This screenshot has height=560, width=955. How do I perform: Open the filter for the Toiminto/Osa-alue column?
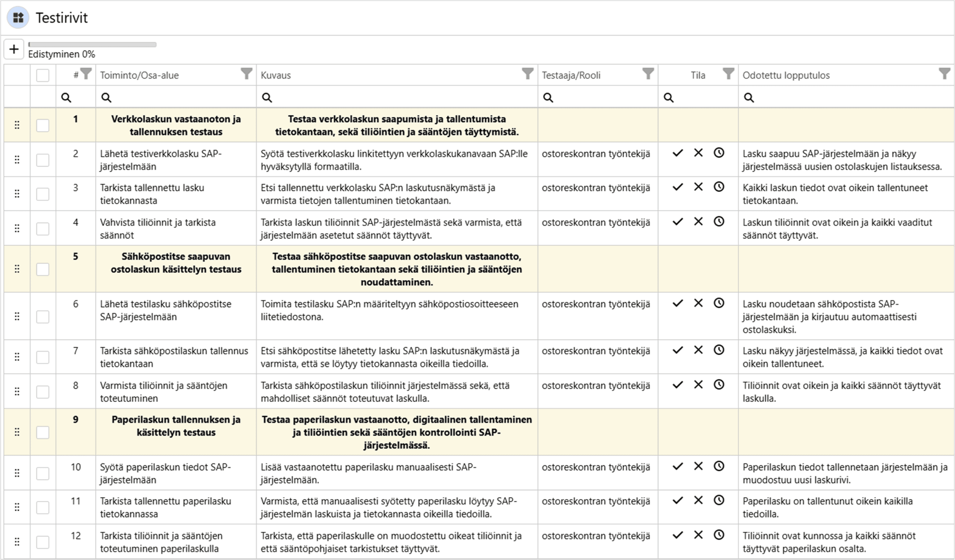(x=246, y=73)
